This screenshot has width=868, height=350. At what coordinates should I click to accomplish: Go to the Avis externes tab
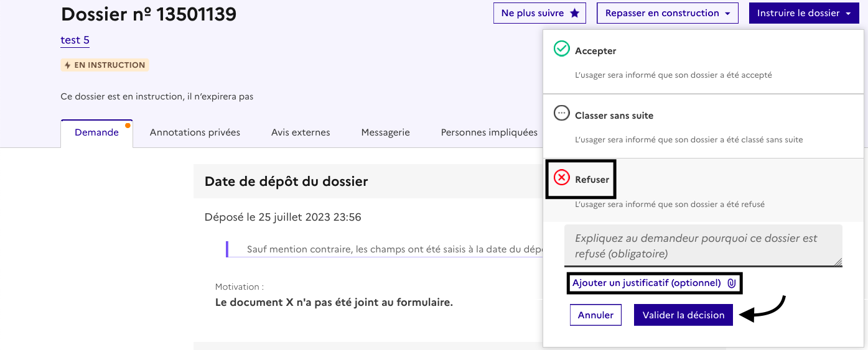pos(301,132)
